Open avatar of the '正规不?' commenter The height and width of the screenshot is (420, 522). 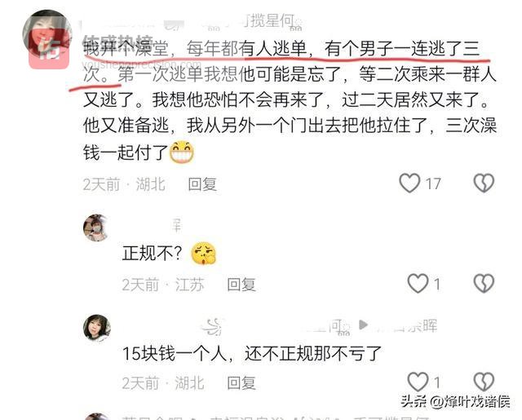pos(96,228)
